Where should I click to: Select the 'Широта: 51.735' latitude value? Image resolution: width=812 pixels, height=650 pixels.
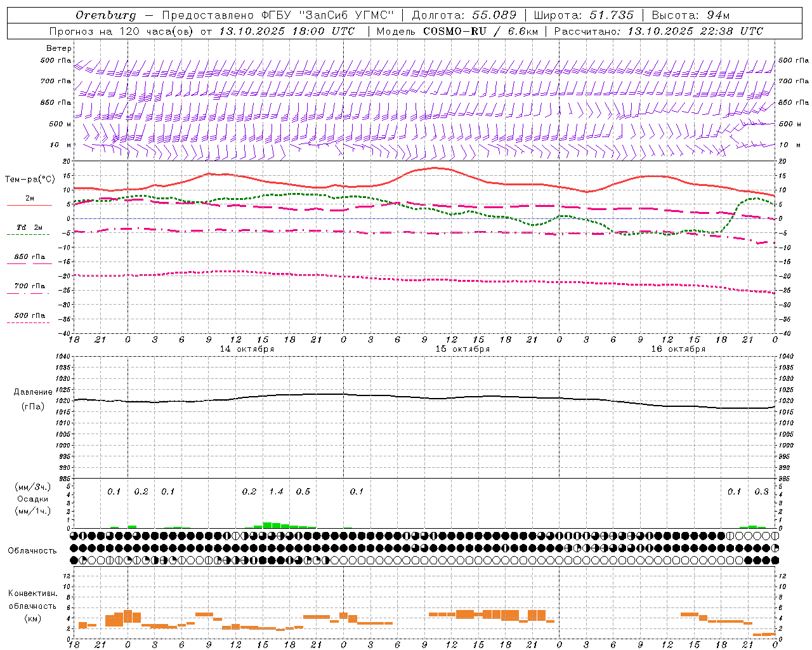584,15
